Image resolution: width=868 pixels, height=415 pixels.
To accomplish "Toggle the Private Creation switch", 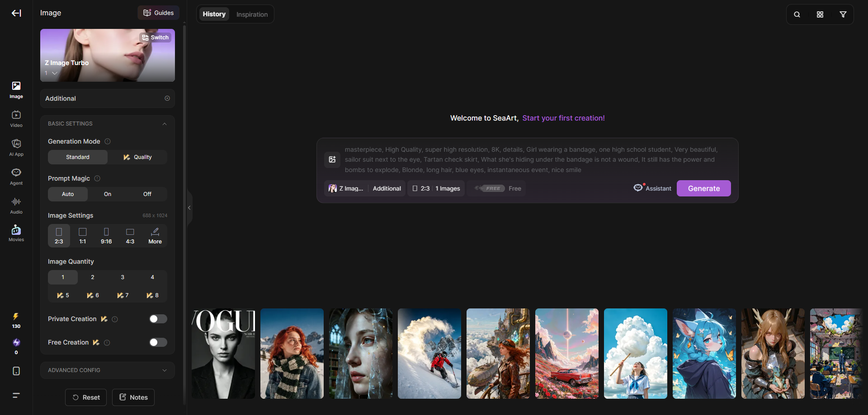I will [x=158, y=319].
